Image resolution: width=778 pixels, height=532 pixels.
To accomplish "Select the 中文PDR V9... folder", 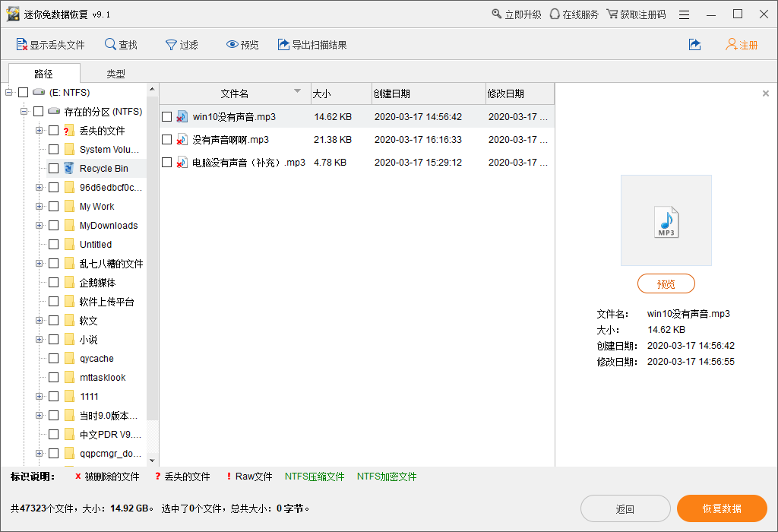I will [110, 434].
